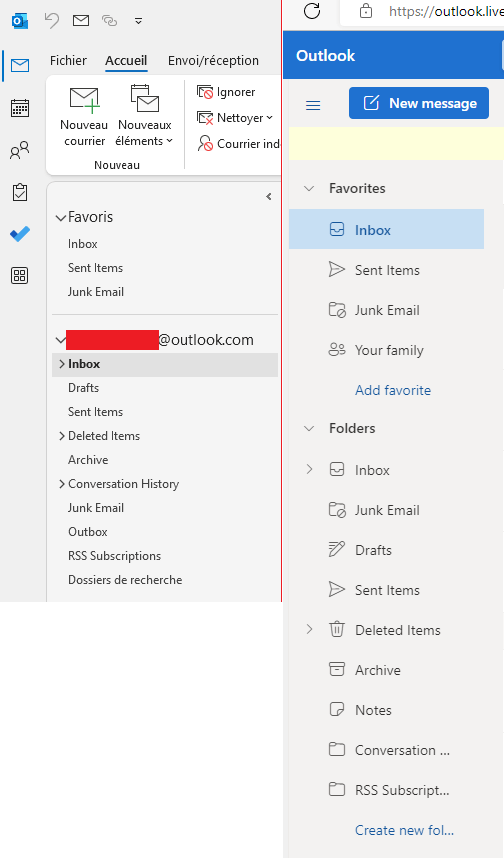The width and height of the screenshot is (504, 858).
Task: Select Junk Email under Favoris
Action: pos(96,292)
